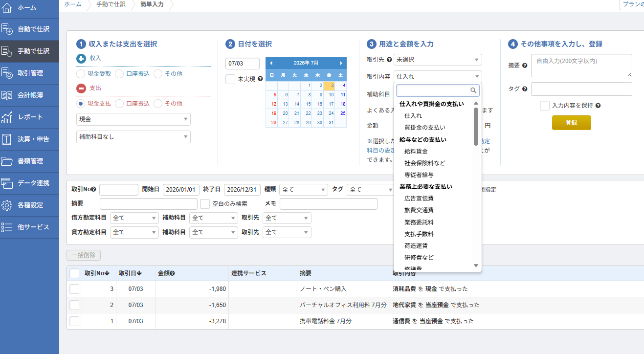Image resolution: width=644 pixels, height=354 pixels.
Task: Click the red minus expense icon
Action: pos(81,88)
